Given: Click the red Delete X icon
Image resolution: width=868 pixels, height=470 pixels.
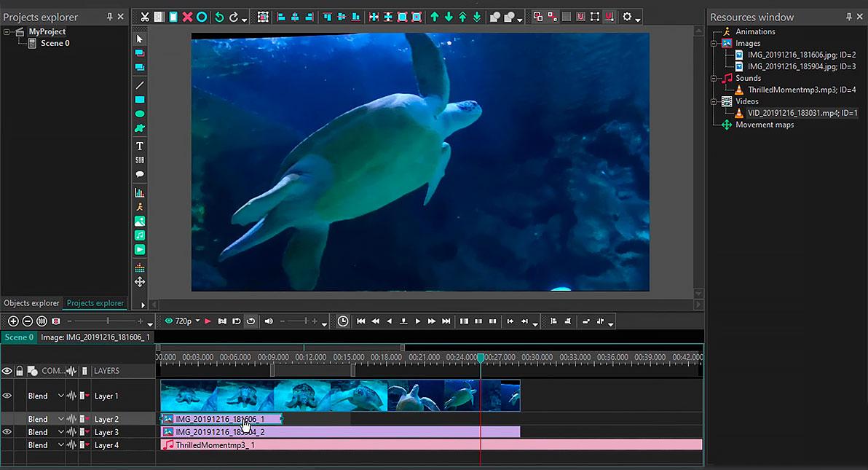Looking at the screenshot, I should (x=187, y=17).
